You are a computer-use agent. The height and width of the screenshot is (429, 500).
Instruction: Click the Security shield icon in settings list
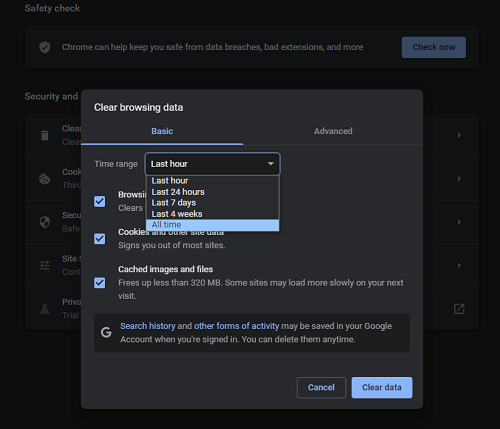coord(45,222)
